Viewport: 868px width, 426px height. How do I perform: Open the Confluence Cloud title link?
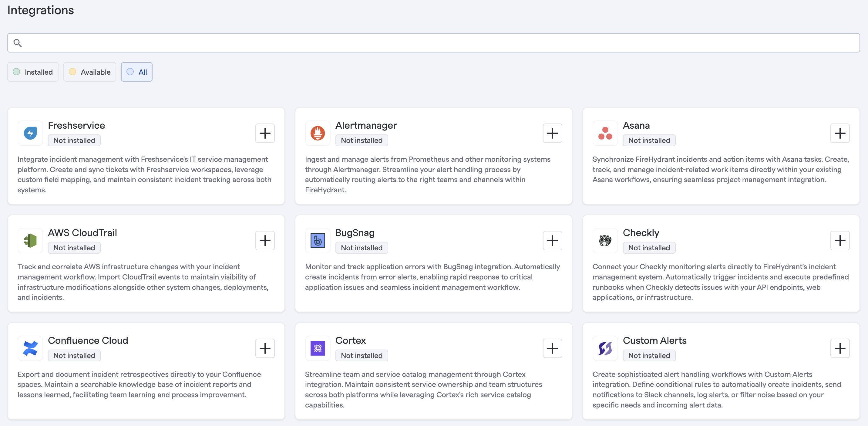[88, 340]
